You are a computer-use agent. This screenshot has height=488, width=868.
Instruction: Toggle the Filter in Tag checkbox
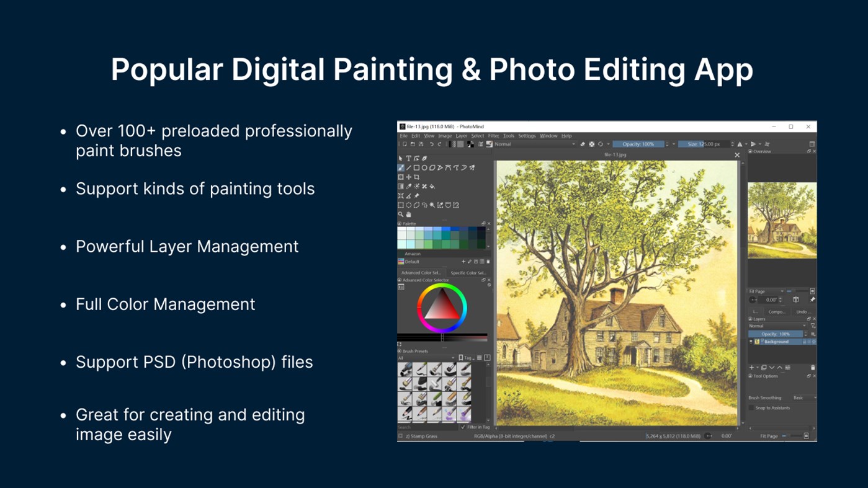coord(464,427)
